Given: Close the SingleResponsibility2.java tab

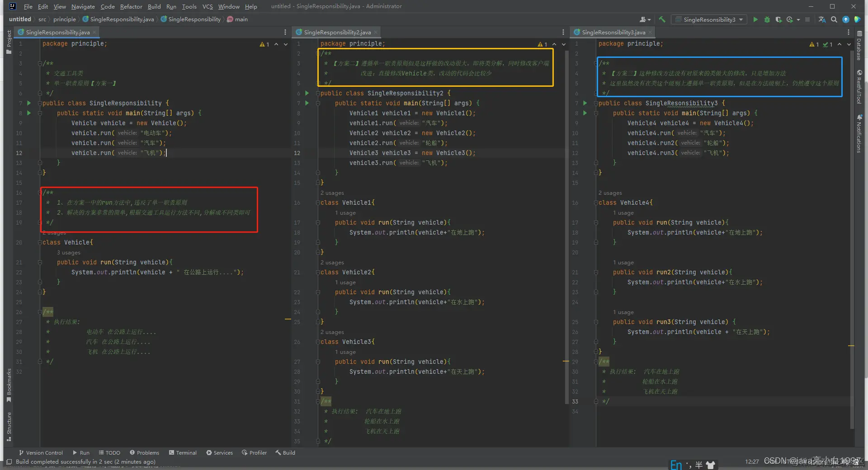Looking at the screenshot, I should point(376,32).
